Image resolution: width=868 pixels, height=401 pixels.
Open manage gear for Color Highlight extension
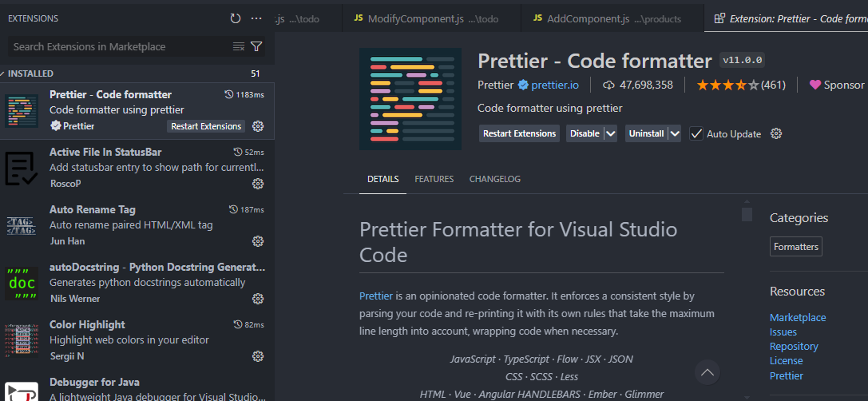[x=257, y=356]
